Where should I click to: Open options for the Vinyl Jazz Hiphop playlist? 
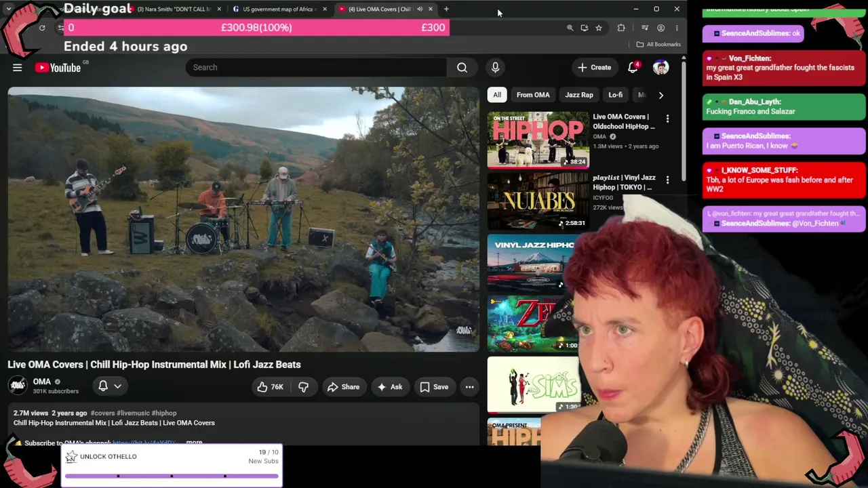tap(667, 180)
